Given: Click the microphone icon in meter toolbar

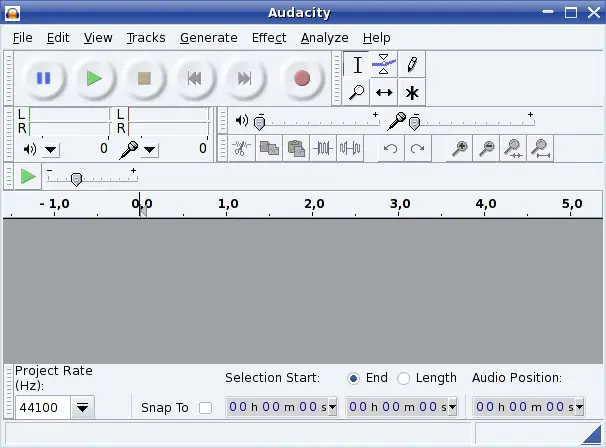Looking at the screenshot, I should pyautogui.click(x=129, y=150).
